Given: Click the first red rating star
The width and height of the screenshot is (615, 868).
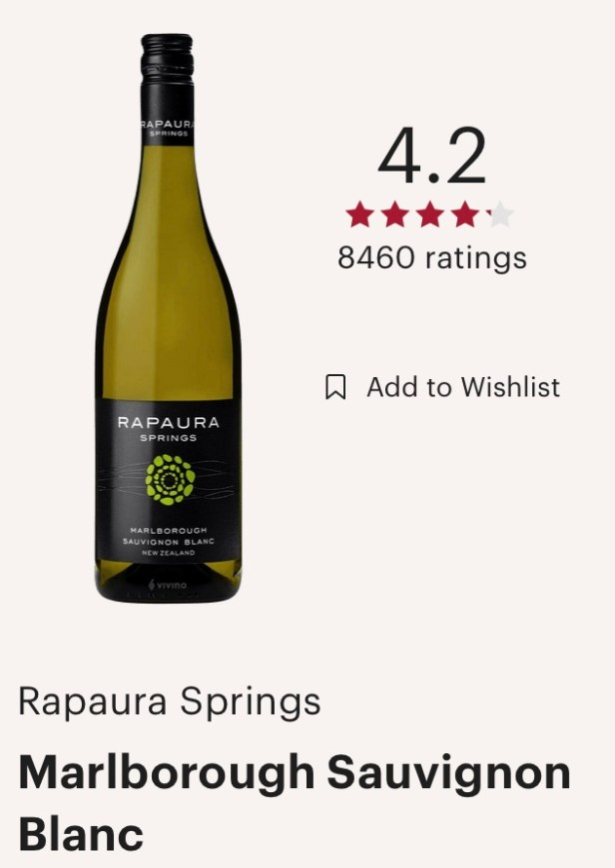Looking at the screenshot, I should 359,215.
